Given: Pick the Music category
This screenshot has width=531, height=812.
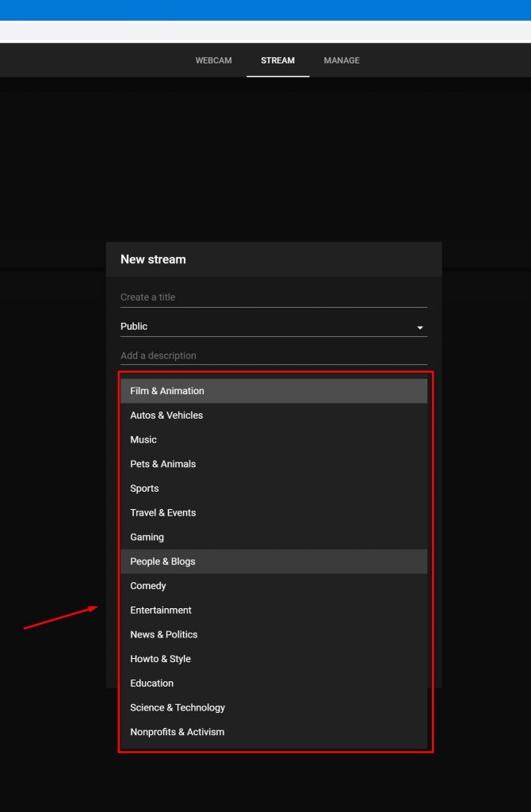Looking at the screenshot, I should click(273, 439).
